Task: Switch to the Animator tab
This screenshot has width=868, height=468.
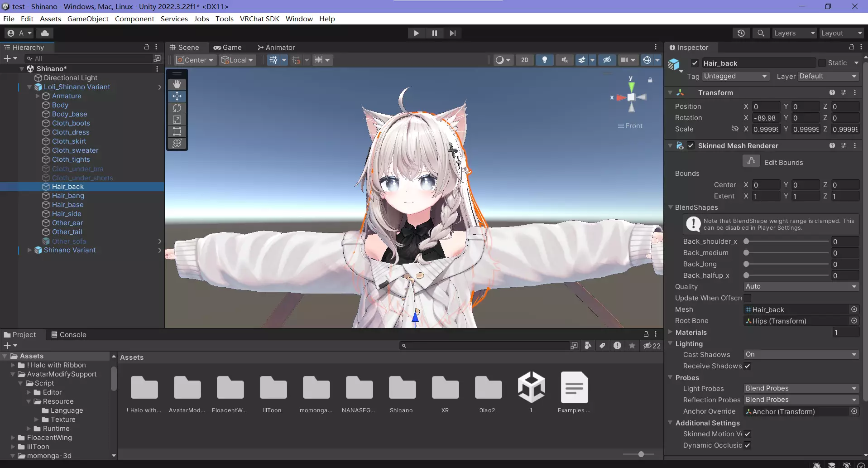Action: pyautogui.click(x=276, y=47)
